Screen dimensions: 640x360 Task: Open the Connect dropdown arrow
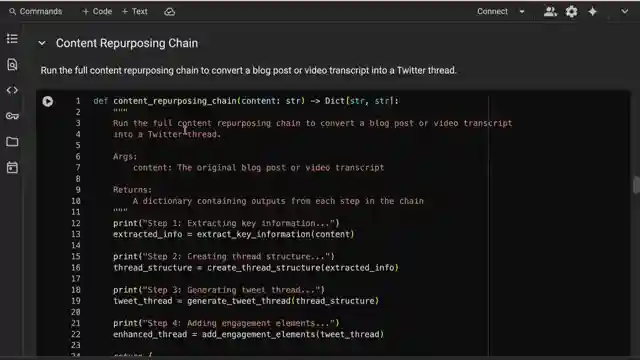pyautogui.click(x=522, y=11)
